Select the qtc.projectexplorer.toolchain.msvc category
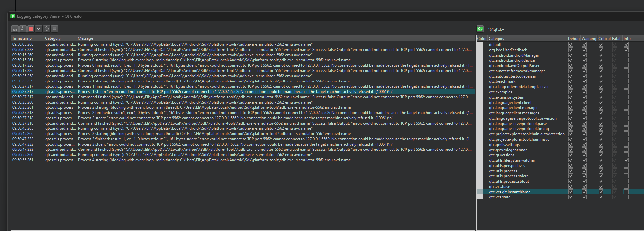 (519, 139)
